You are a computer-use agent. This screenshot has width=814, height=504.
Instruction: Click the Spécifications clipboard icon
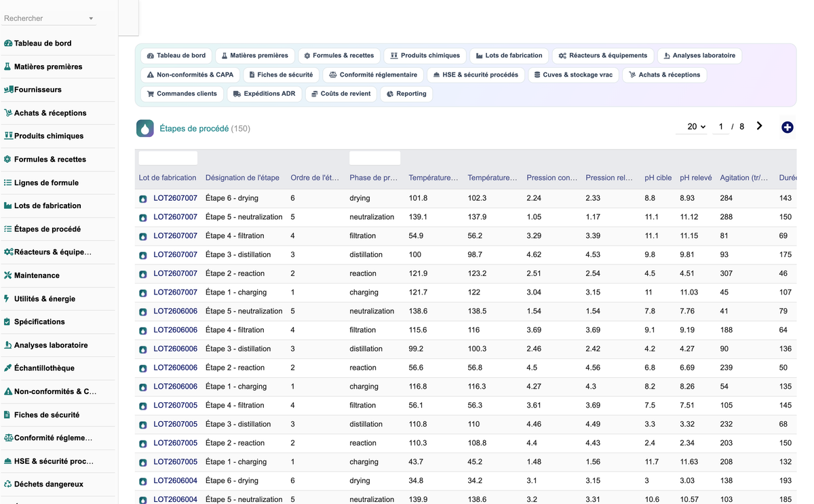pos(7,322)
